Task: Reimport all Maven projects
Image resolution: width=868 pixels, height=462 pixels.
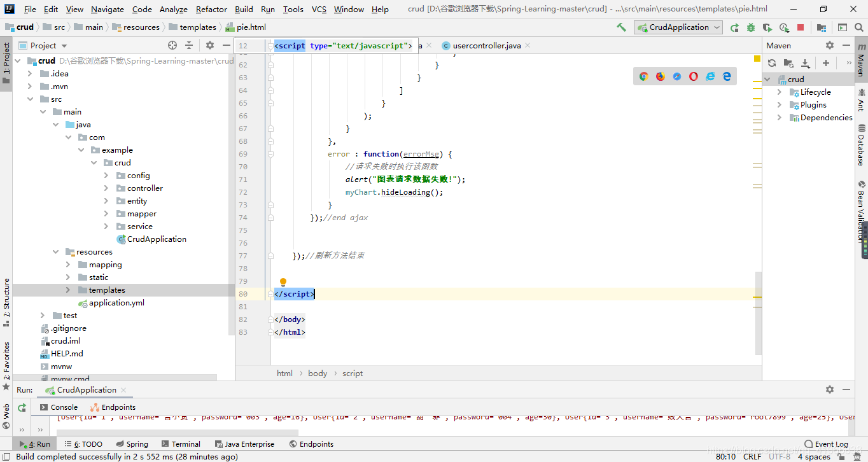Action: click(x=772, y=63)
